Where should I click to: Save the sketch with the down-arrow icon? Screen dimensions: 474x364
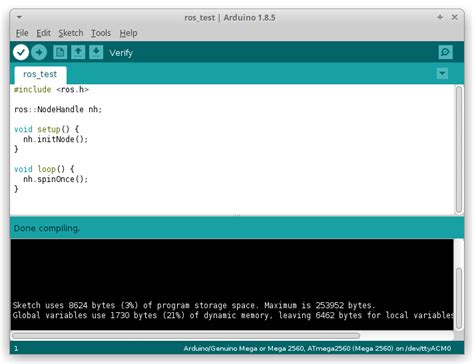96,52
